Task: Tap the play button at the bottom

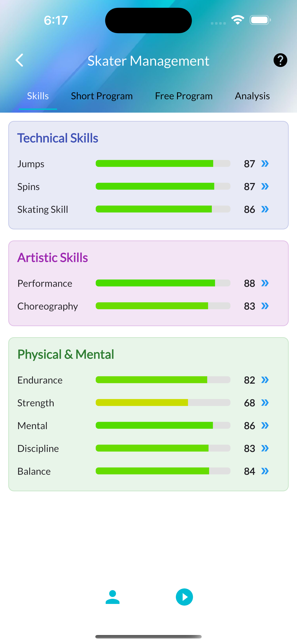Action: point(184,597)
